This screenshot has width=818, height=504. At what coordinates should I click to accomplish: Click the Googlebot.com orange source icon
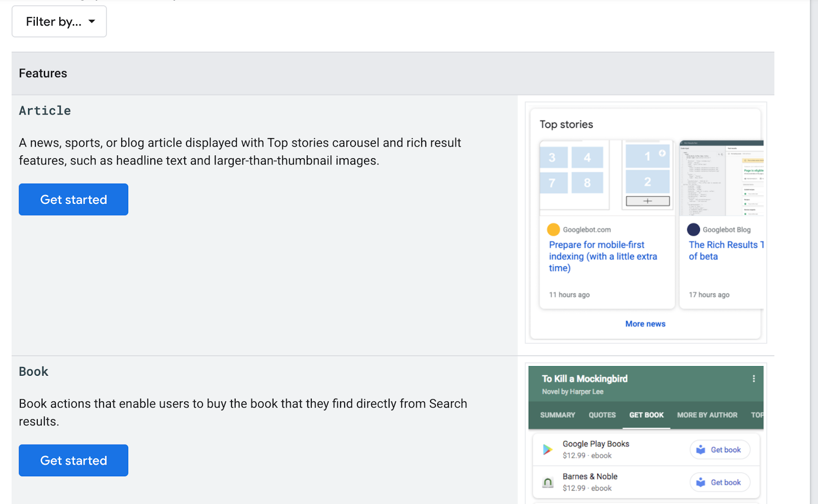pyautogui.click(x=553, y=230)
